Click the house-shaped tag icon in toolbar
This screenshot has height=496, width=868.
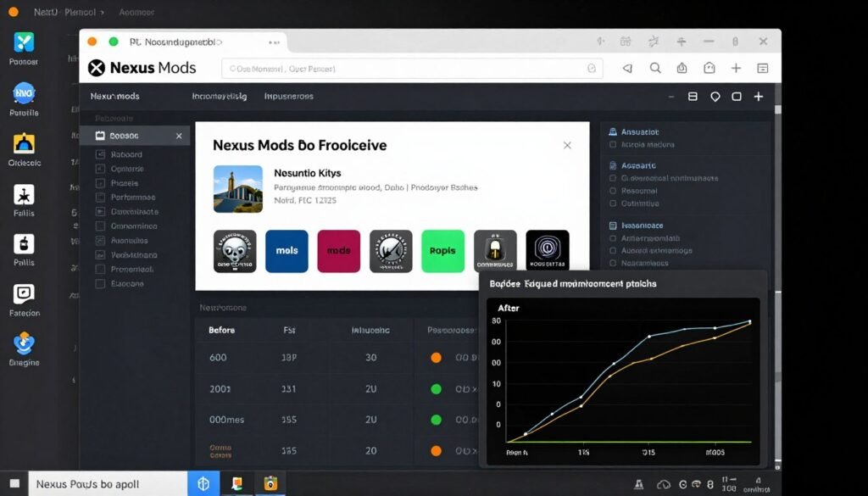[709, 68]
